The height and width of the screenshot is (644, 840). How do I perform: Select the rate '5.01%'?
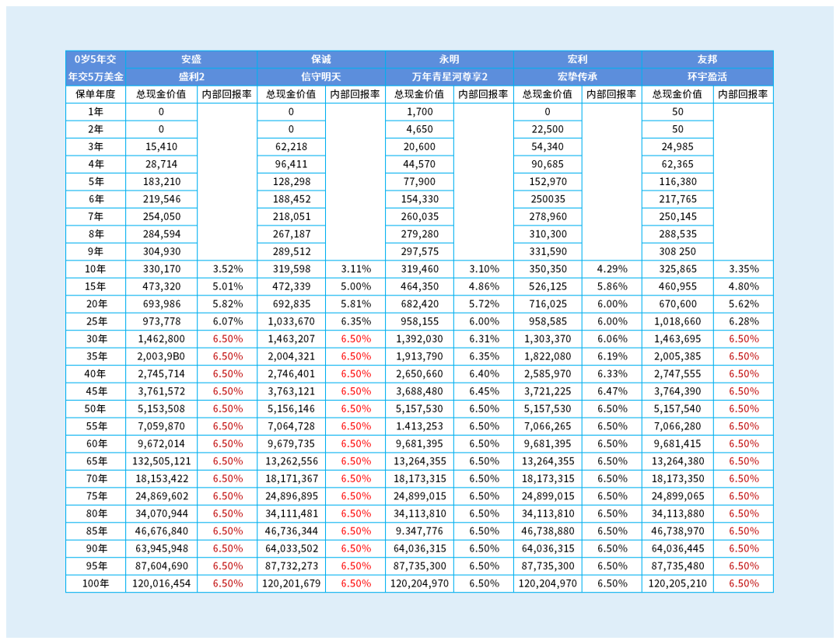pyautogui.click(x=228, y=287)
